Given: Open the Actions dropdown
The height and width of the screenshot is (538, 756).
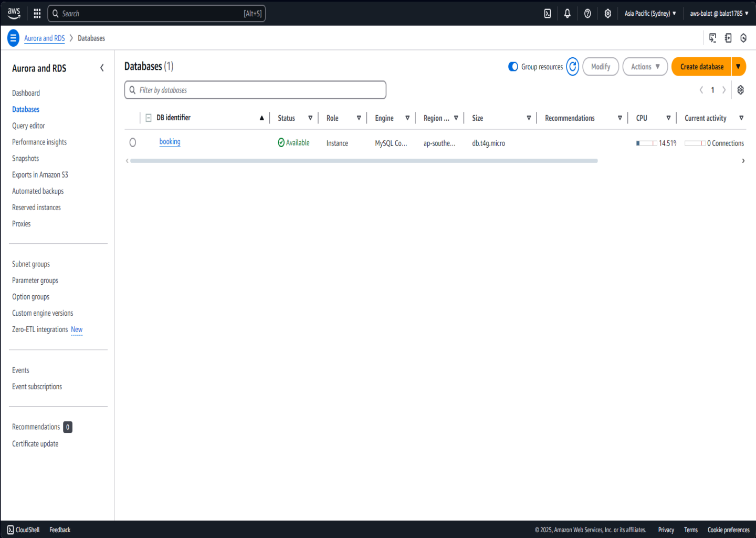Looking at the screenshot, I should (x=645, y=67).
